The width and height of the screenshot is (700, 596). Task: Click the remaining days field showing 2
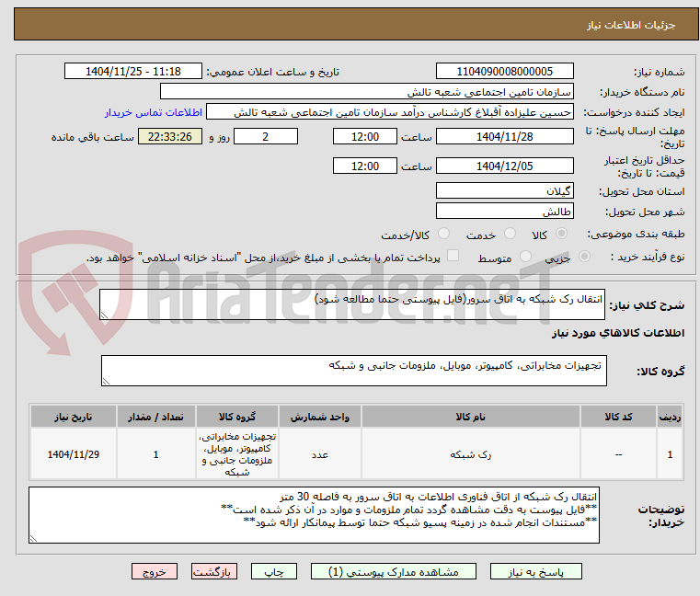pyautogui.click(x=266, y=137)
